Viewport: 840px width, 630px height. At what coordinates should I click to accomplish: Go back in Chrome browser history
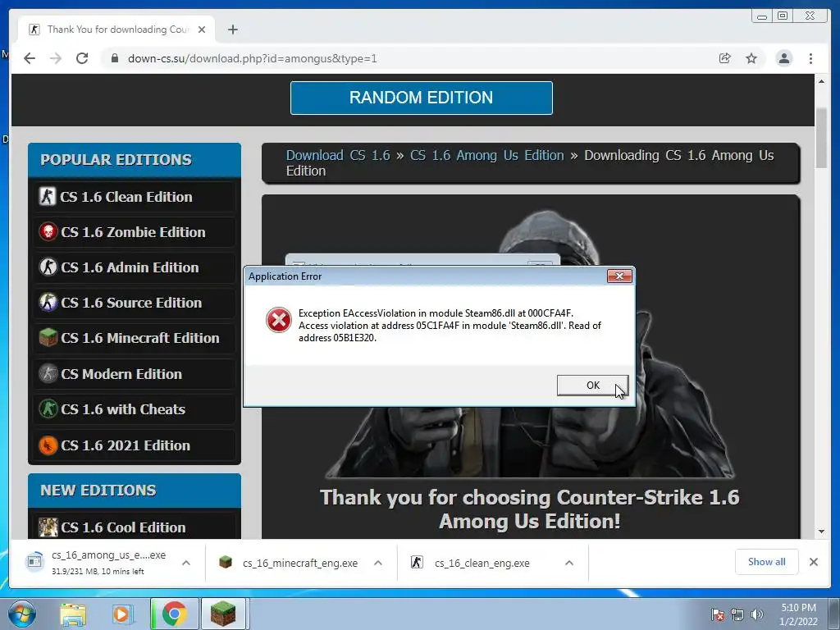[x=30, y=58]
